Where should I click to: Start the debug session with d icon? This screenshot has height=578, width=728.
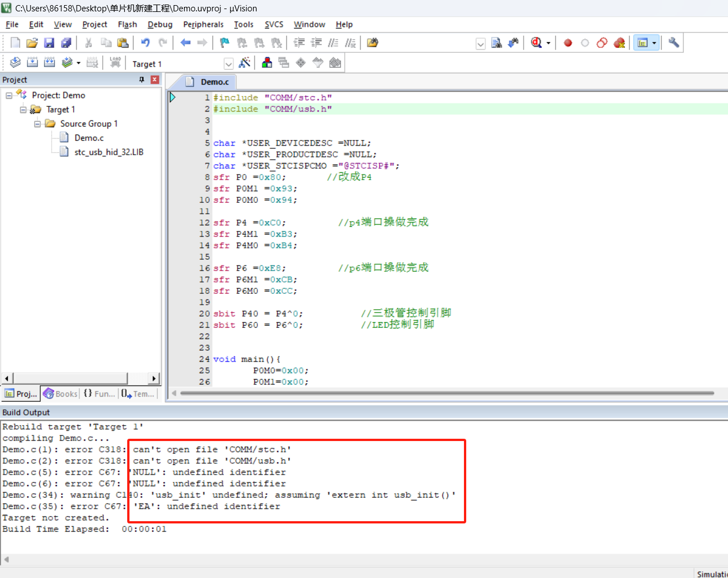point(536,43)
